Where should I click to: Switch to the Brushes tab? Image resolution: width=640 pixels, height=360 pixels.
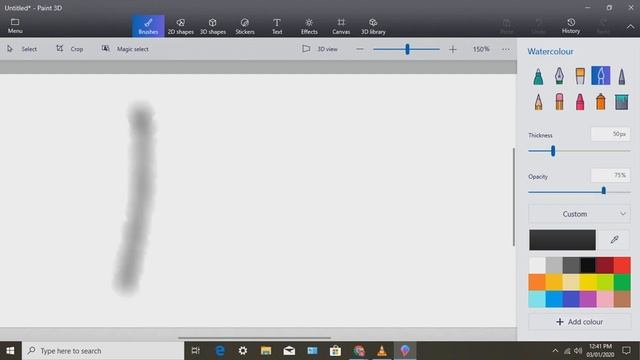pos(148,26)
